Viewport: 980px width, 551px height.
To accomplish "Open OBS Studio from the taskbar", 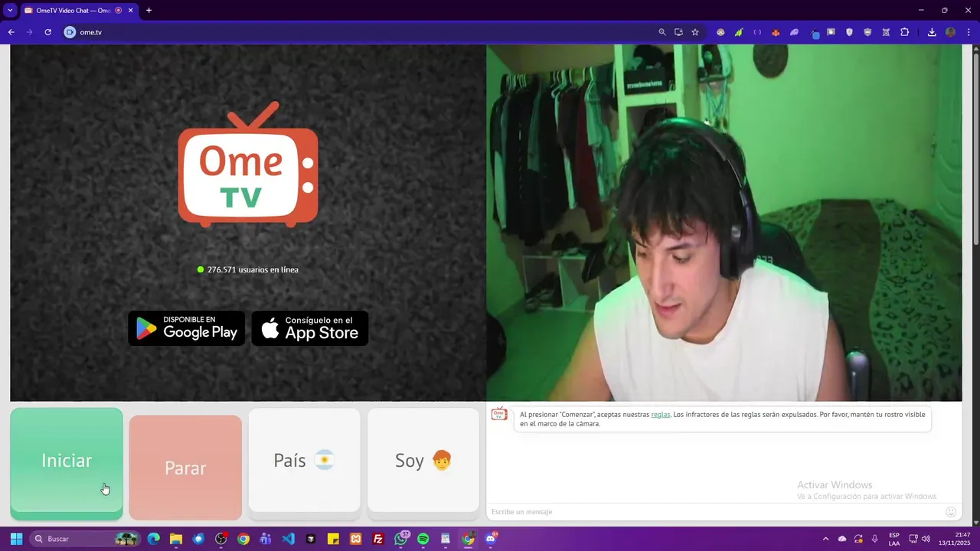I will 221,539.
